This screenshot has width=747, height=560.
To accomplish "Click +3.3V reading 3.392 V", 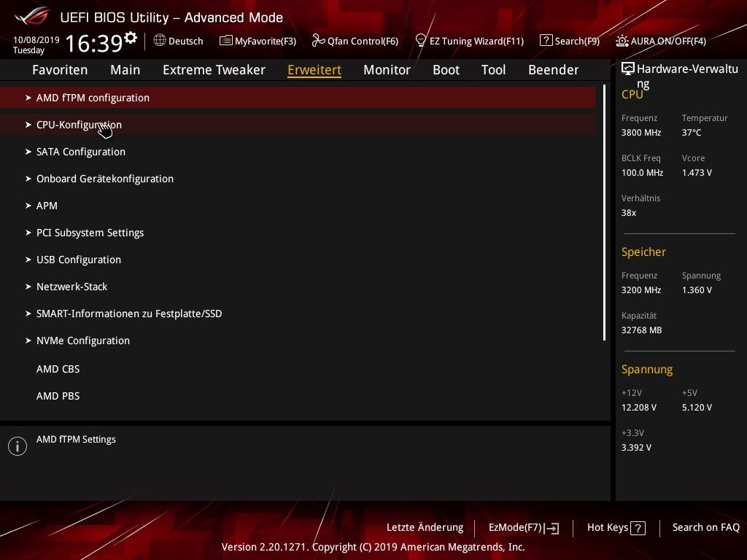I will (x=636, y=448).
